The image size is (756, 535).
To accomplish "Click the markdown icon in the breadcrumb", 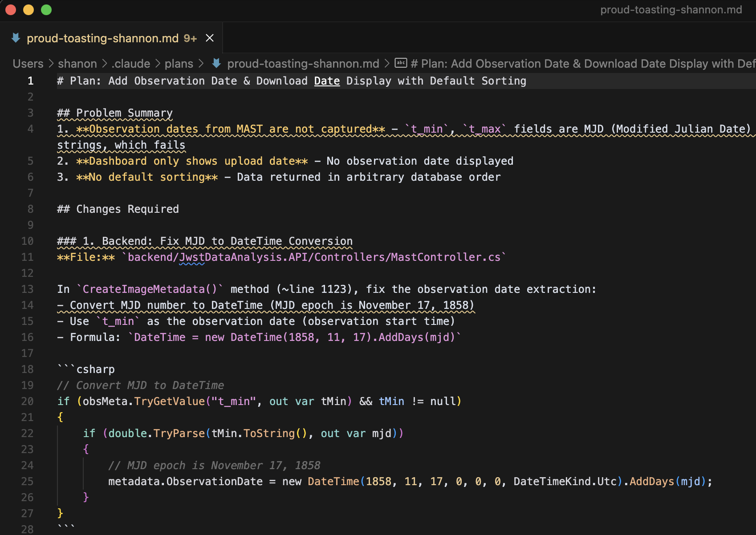I will (x=216, y=64).
